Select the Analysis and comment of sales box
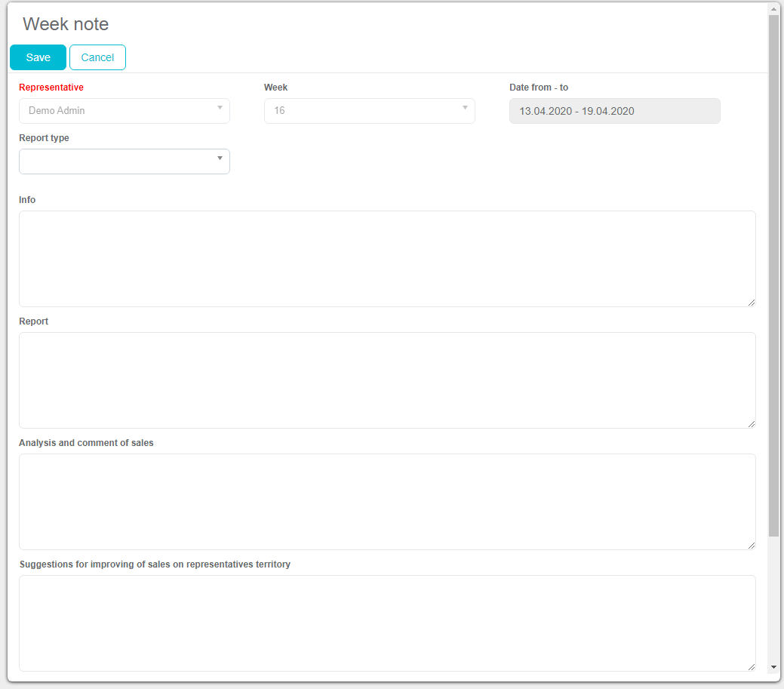Viewport: 784px width, 689px height. pos(386,501)
